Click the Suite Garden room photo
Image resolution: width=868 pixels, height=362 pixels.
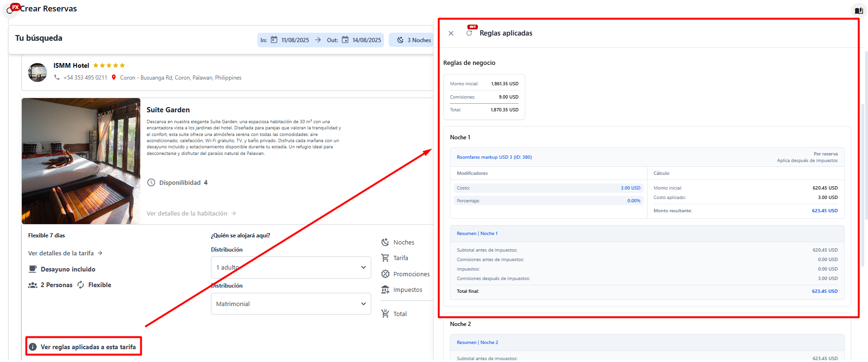tap(81, 161)
